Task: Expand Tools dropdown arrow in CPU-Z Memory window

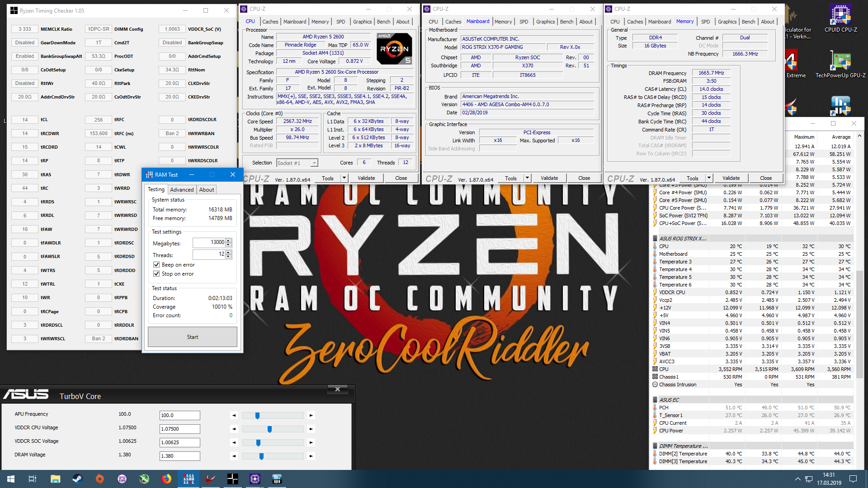Action: click(709, 178)
